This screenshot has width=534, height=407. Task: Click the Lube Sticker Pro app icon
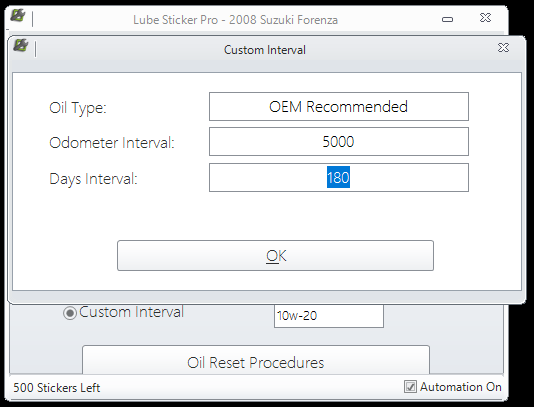[x=18, y=15]
